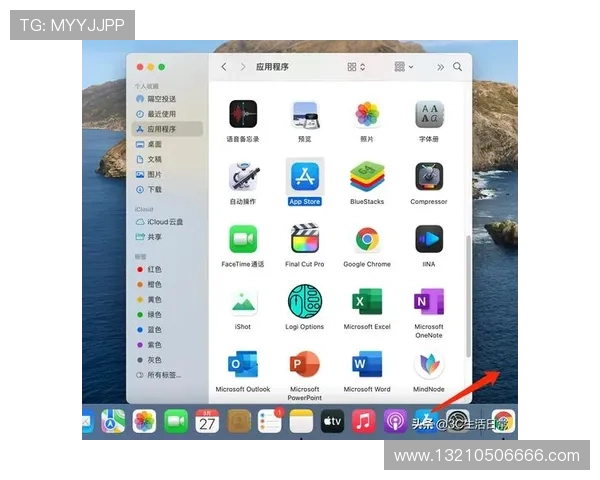Open Podcasts from the Dock

point(395,421)
